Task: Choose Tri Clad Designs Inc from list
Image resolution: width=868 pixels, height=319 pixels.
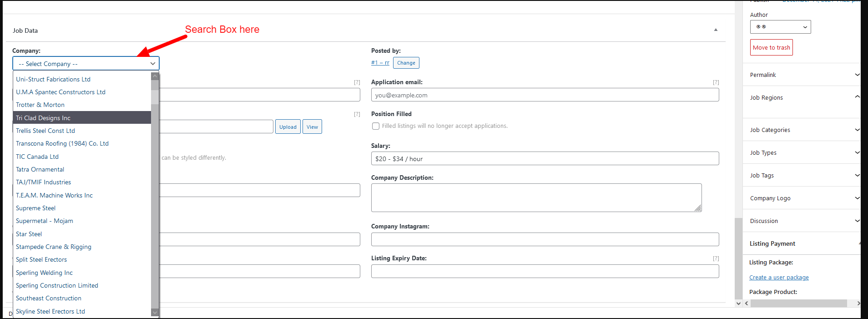Action: tap(43, 118)
